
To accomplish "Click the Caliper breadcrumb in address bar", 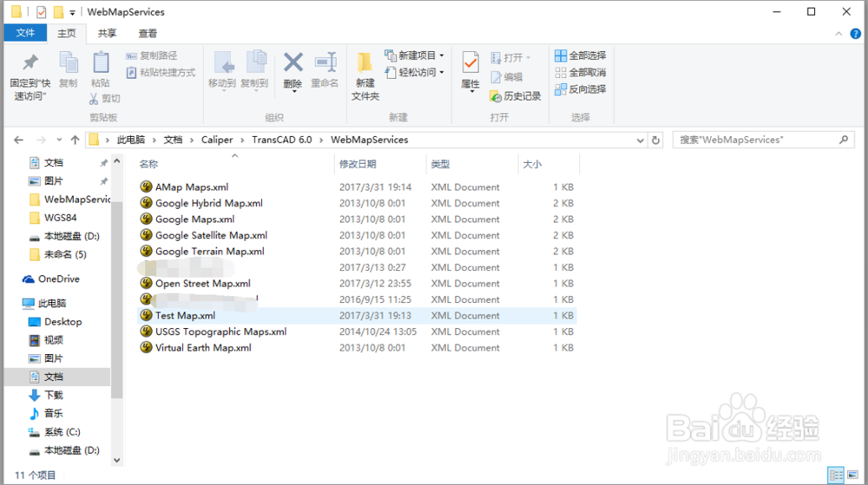I will (217, 140).
